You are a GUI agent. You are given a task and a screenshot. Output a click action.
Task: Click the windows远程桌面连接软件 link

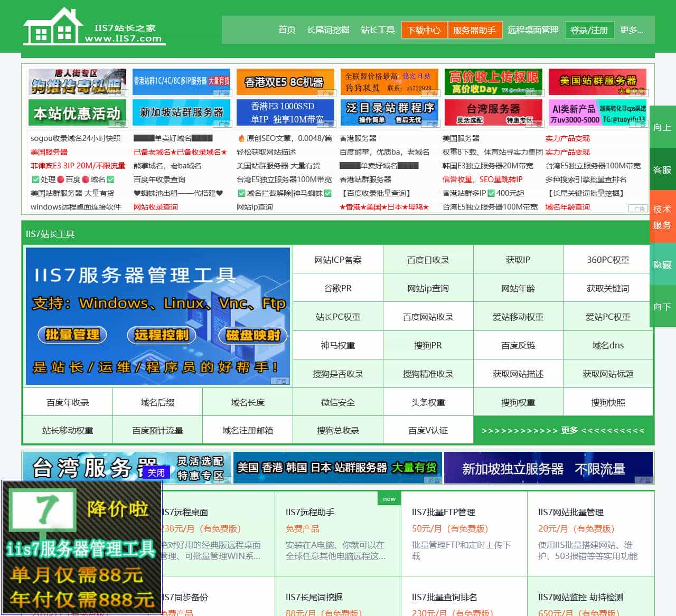(76, 207)
